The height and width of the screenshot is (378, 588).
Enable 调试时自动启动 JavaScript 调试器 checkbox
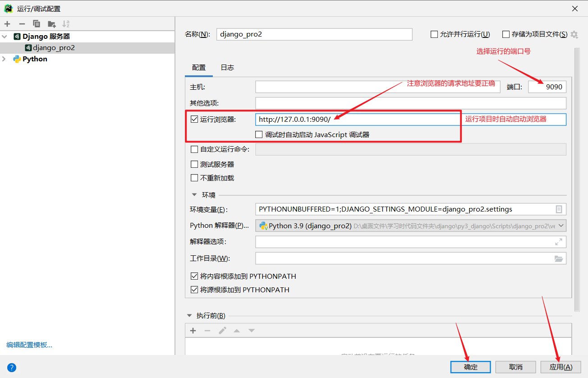coord(259,134)
